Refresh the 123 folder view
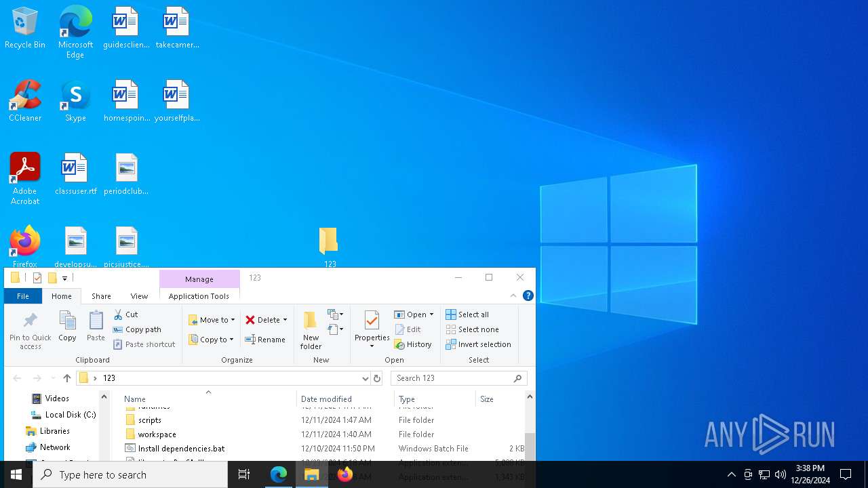This screenshot has width=868, height=488. click(x=378, y=378)
